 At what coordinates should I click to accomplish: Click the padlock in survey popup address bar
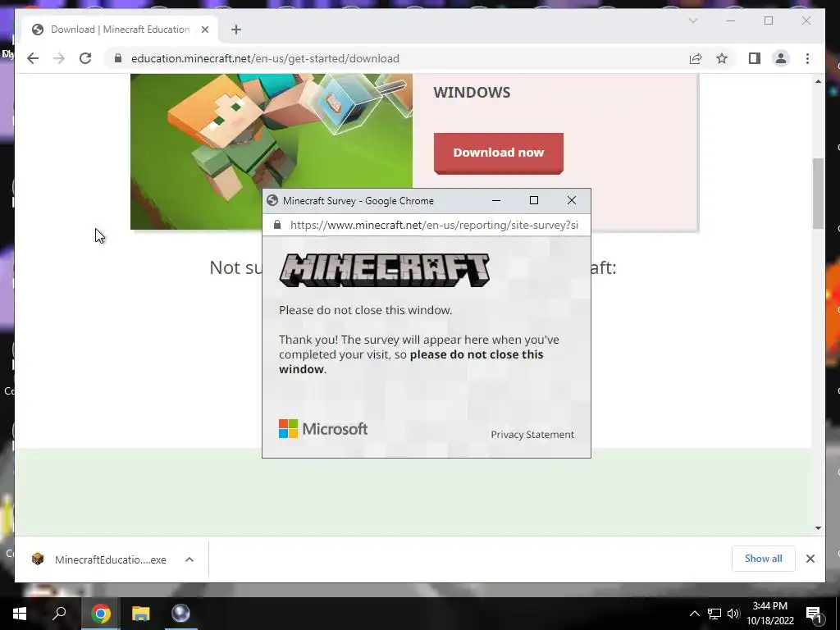pos(277,225)
